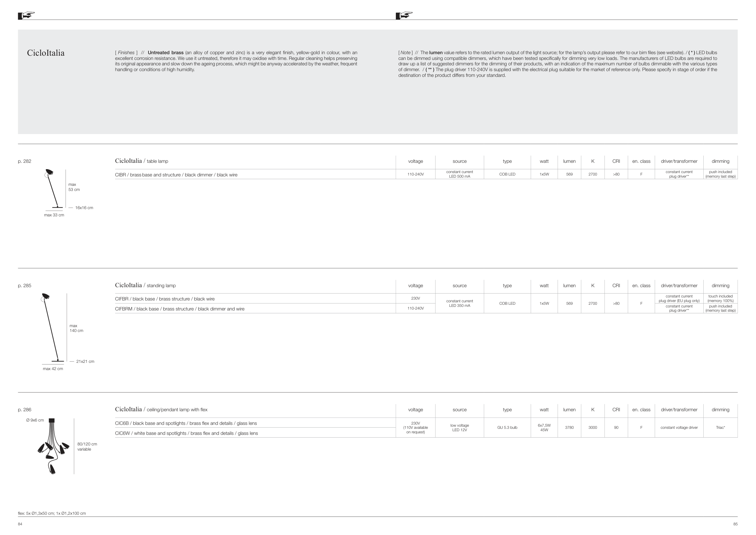Click the flex dimensions footnote

(x=52, y=513)
